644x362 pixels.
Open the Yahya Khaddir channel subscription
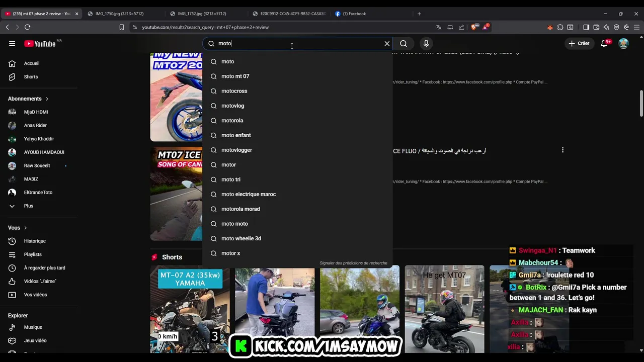pyautogui.click(x=38, y=139)
